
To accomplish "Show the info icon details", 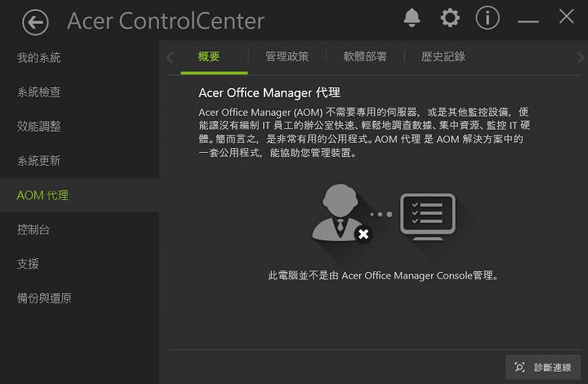I will pyautogui.click(x=488, y=18).
